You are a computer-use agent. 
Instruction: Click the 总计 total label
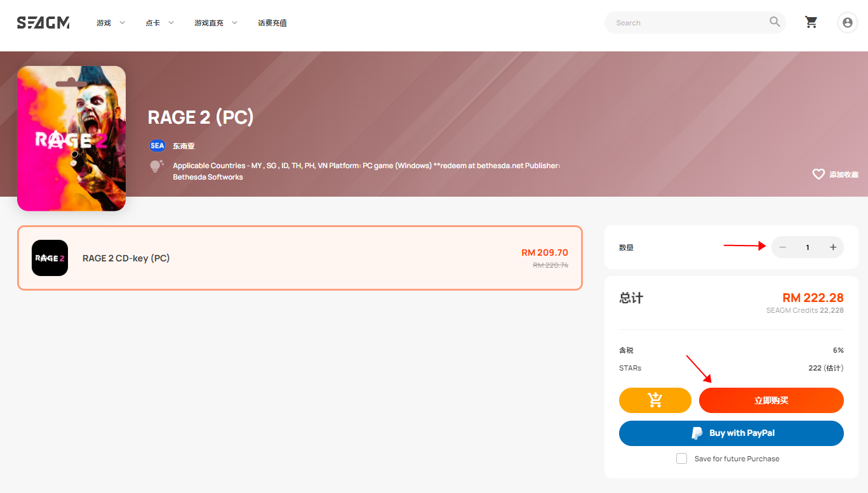631,298
